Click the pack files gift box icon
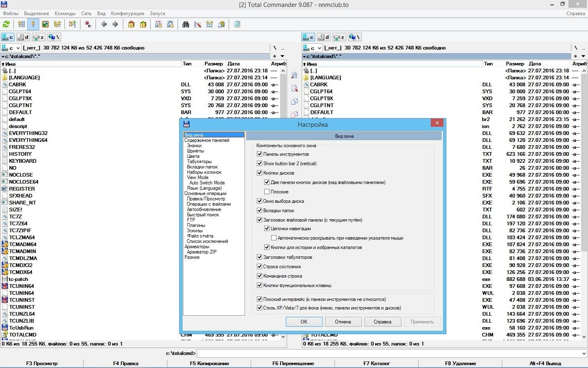Viewport: 588px width, 368px height. pos(131,24)
